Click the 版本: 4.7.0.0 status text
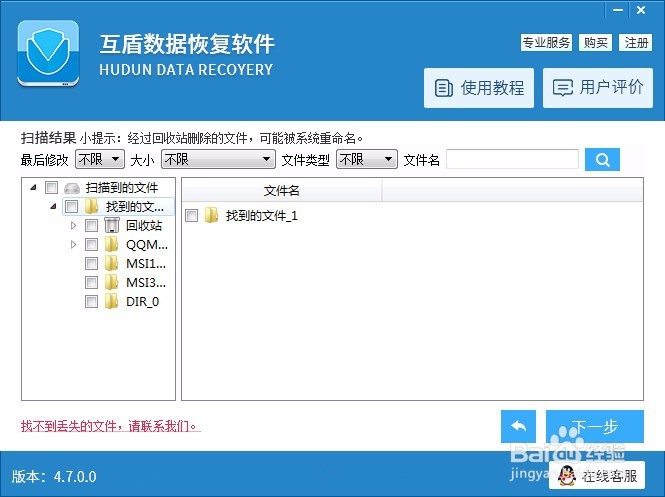The image size is (665, 497). 54,477
